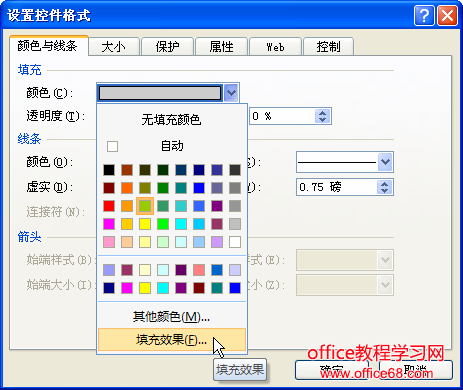
Task: Click the 箭头 section heading
Action: [30, 237]
